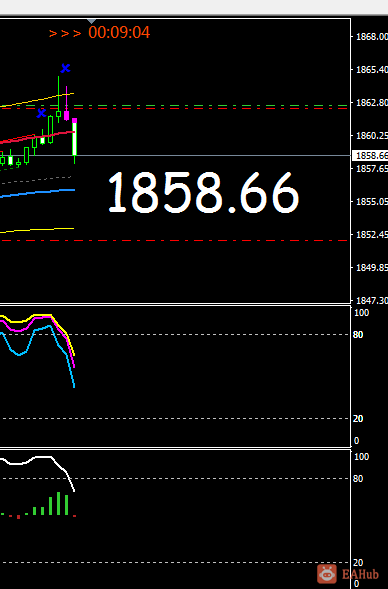Image resolution: width=388 pixels, height=589 pixels.
Task: Click the 1868.00 price scale label
Action: [371, 36]
